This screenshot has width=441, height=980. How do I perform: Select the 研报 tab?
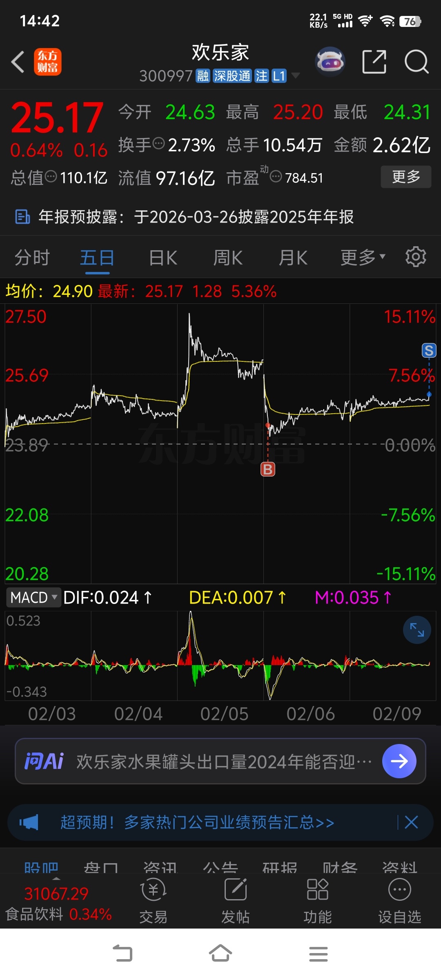280,867
